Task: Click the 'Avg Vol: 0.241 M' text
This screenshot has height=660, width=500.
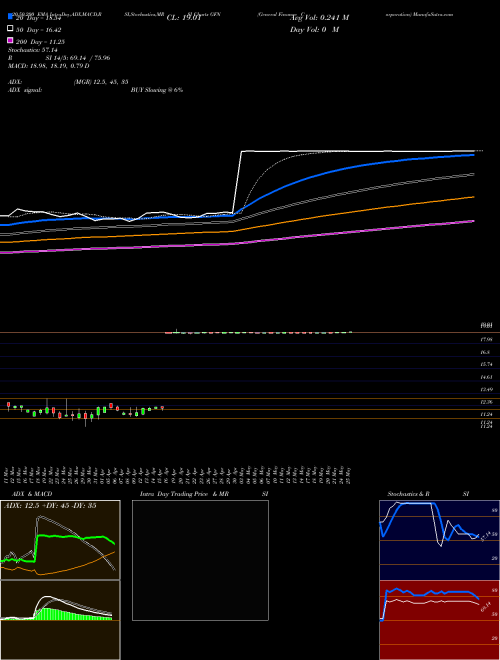Action: tap(319, 18)
